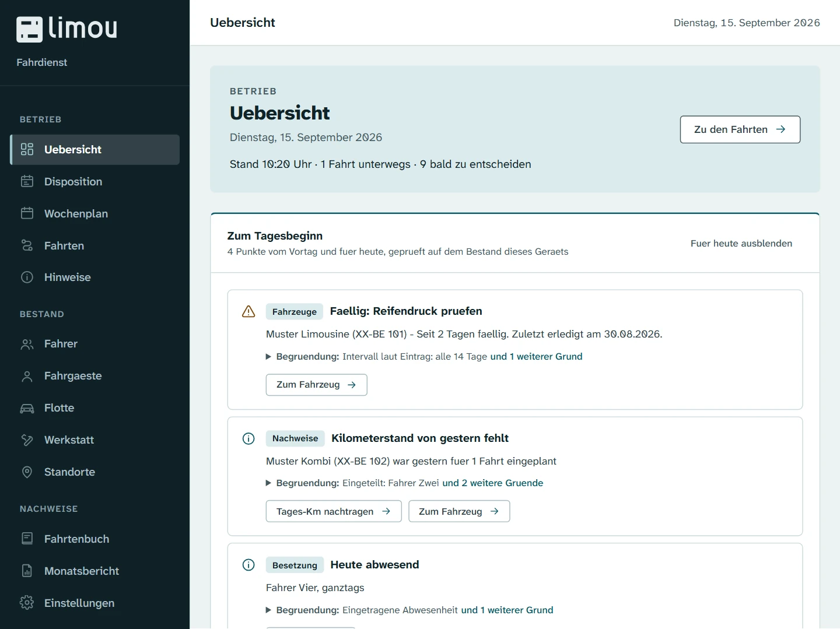
Task: Click 'Stand 10:20 Uhr' status line
Action: pyautogui.click(x=380, y=164)
